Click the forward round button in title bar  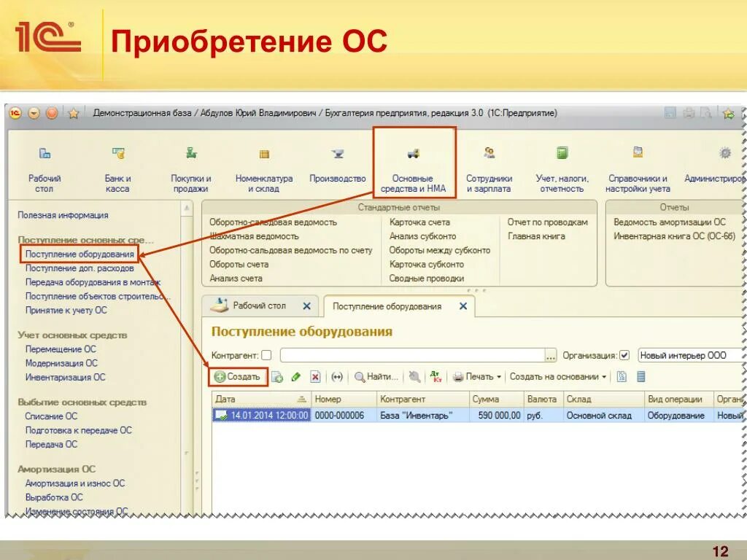click(52, 113)
